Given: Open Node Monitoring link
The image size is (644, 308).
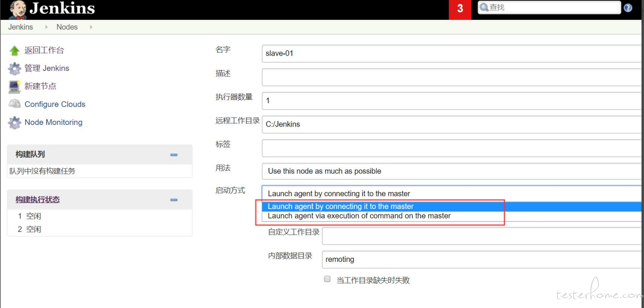Looking at the screenshot, I should [53, 122].
